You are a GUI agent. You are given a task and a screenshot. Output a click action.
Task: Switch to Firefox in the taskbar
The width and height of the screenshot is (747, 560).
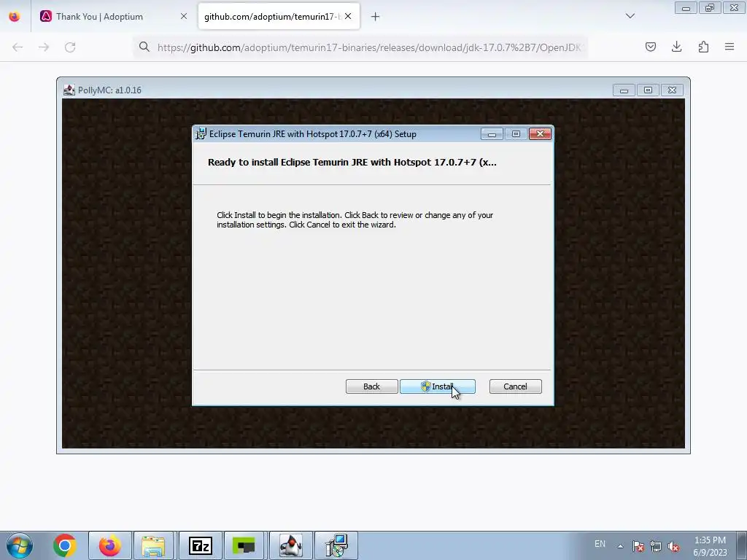pos(110,545)
